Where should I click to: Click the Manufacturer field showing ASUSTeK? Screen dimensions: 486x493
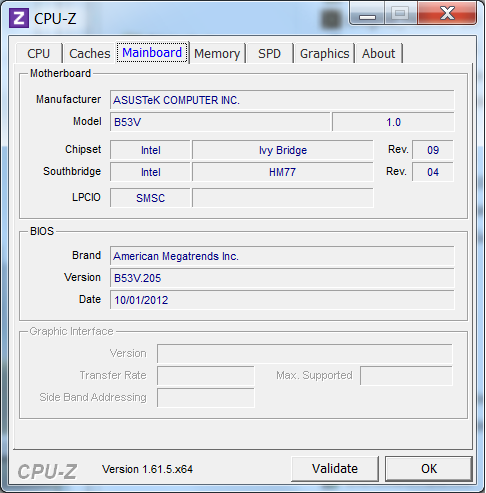pos(282,100)
